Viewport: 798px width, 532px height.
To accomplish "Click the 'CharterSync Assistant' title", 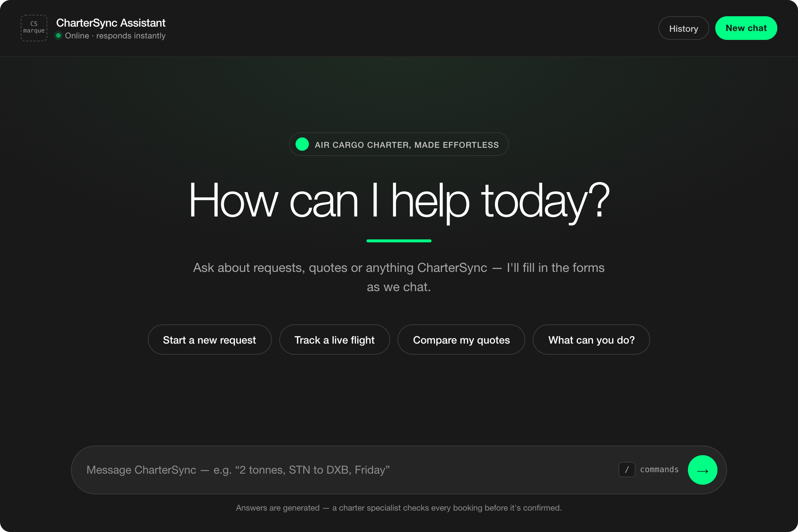I will click(x=111, y=23).
